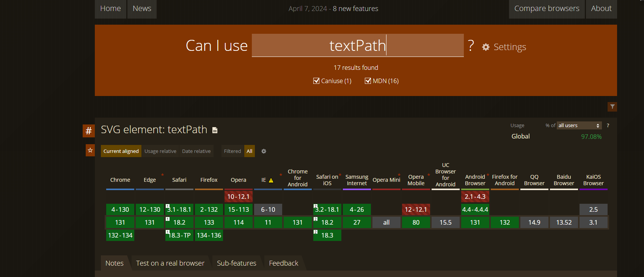Click the textPath search input field
Viewport: 644px width, 277px height.
pyautogui.click(x=358, y=46)
